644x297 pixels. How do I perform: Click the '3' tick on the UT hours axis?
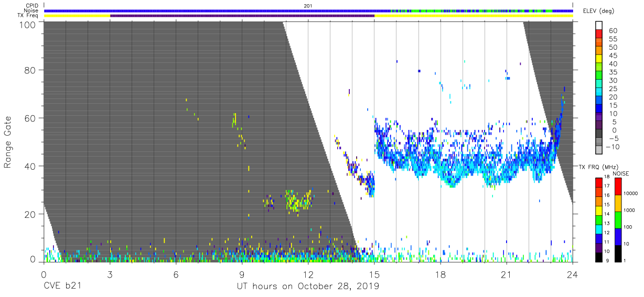pos(110,274)
